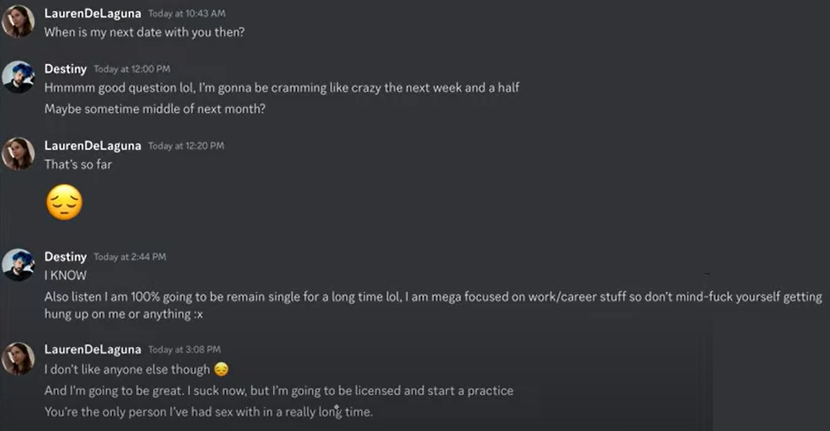
Task: Open Destiny's avatar next to the 2:44 PM message
Action: 19,264
